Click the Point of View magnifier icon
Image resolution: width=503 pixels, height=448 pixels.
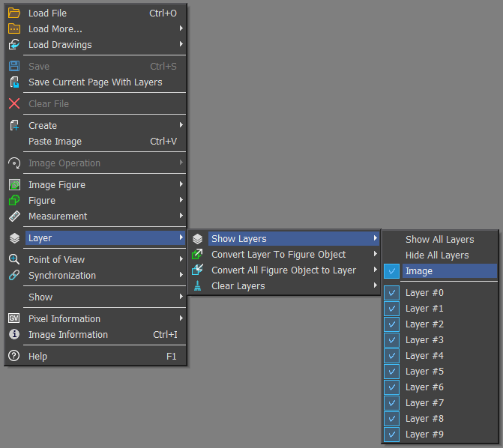[14, 260]
